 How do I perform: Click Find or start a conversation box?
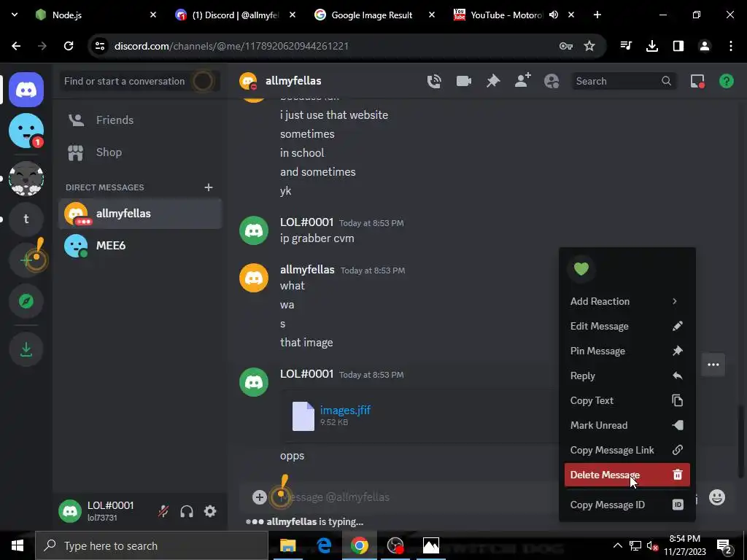pos(140,81)
